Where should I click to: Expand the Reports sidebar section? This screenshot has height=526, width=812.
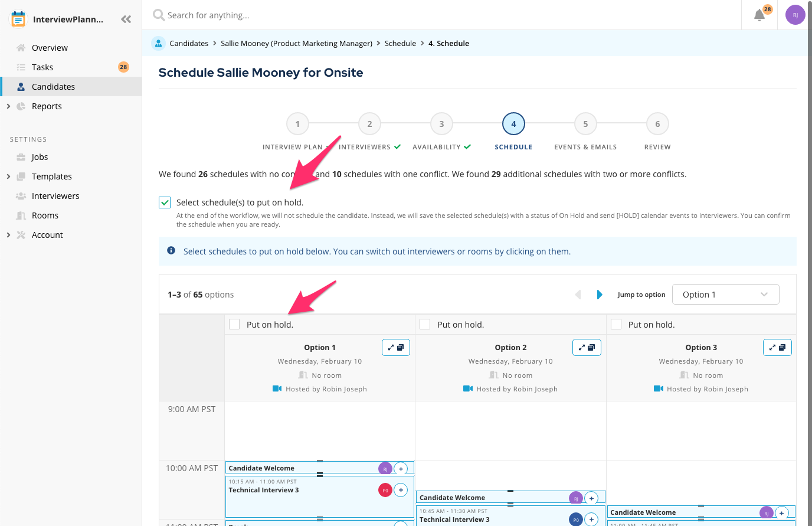tap(8, 106)
